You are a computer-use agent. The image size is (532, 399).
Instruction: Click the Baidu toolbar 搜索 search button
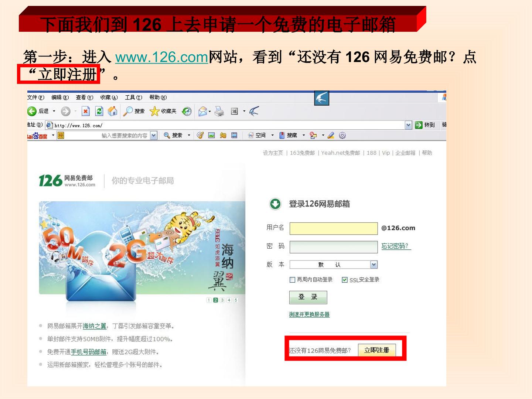tap(173, 136)
